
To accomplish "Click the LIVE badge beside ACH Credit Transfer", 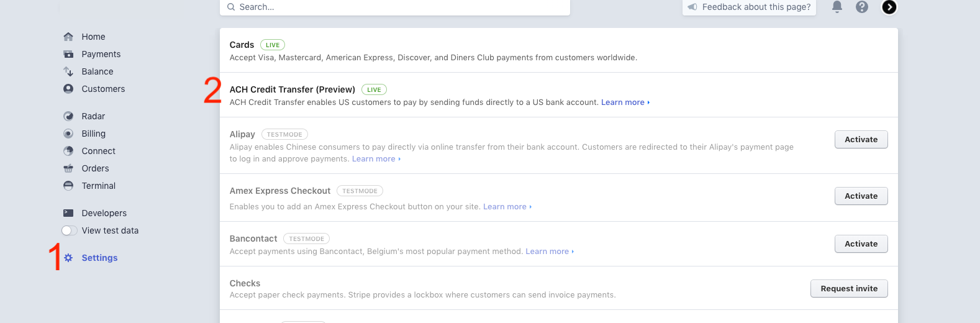I will point(374,89).
